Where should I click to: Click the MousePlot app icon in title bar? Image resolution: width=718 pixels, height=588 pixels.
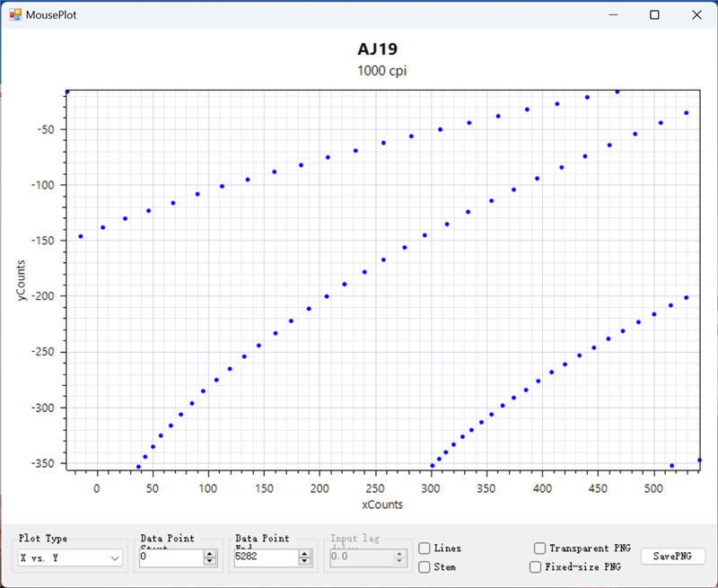15,14
